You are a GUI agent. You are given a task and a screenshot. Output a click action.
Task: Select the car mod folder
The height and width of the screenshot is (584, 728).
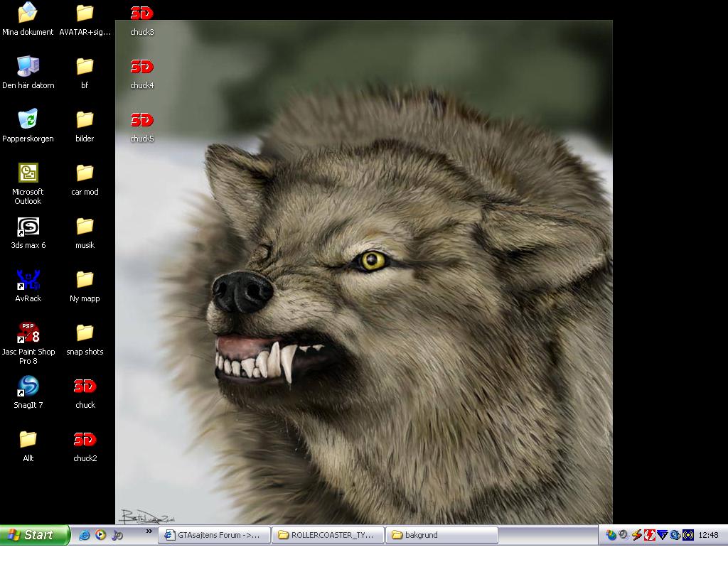point(85,173)
